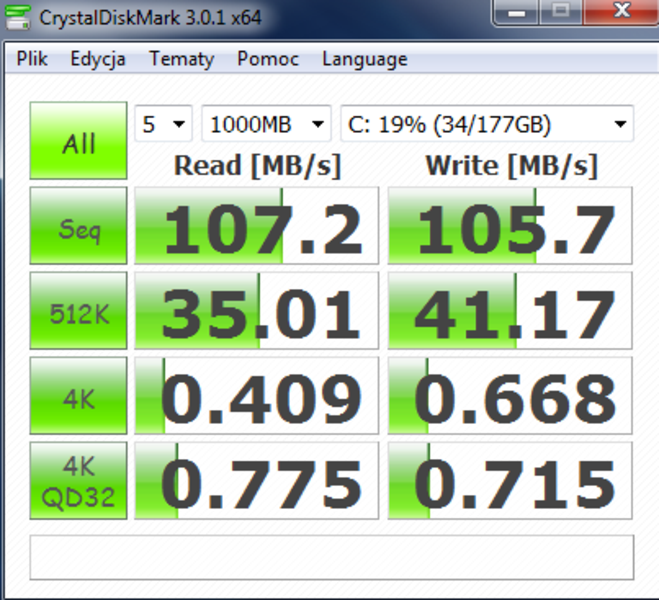Open the Plik menu
659x600 pixels.
tap(32, 59)
